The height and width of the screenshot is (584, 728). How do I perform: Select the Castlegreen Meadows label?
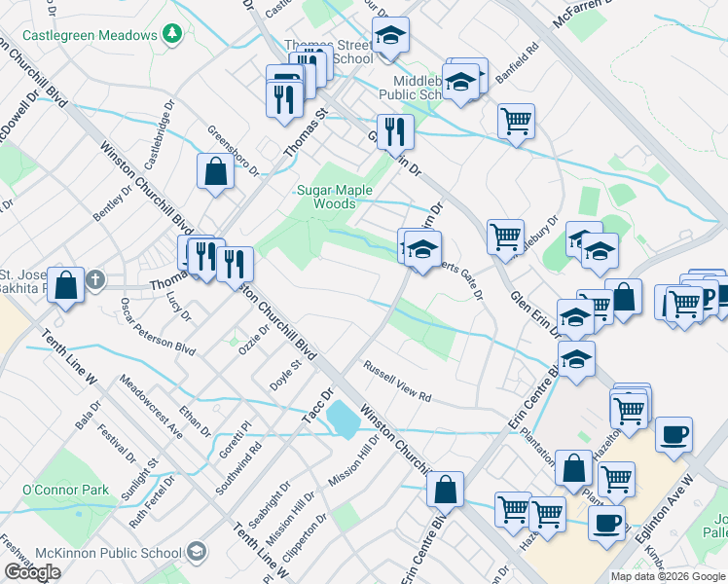point(90,35)
